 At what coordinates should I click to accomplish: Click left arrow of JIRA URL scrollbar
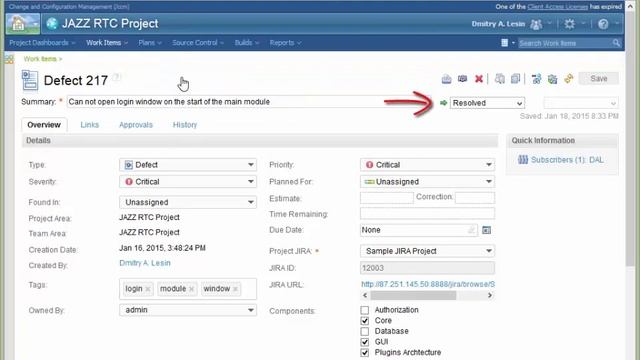(365, 295)
